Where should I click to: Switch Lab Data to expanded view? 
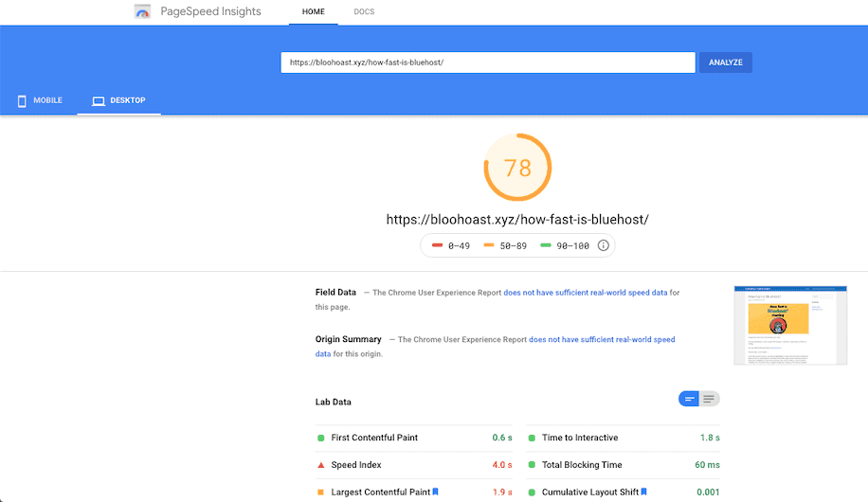click(710, 399)
